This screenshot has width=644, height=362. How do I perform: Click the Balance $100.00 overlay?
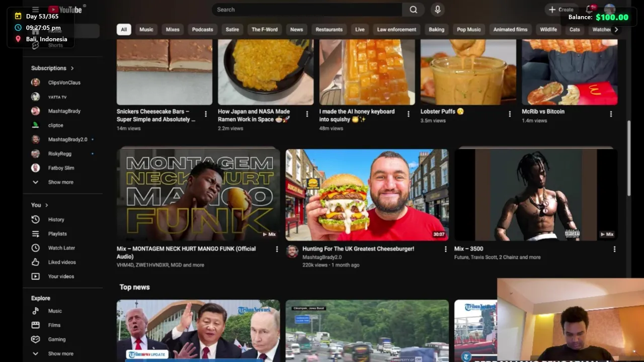coord(598,17)
